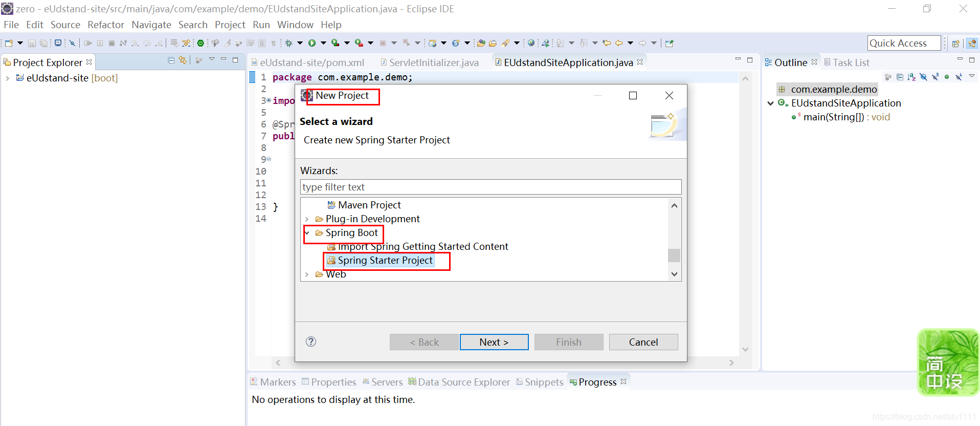Click the Save All toolbar icon
The width and height of the screenshot is (980, 426).
coord(43,43)
